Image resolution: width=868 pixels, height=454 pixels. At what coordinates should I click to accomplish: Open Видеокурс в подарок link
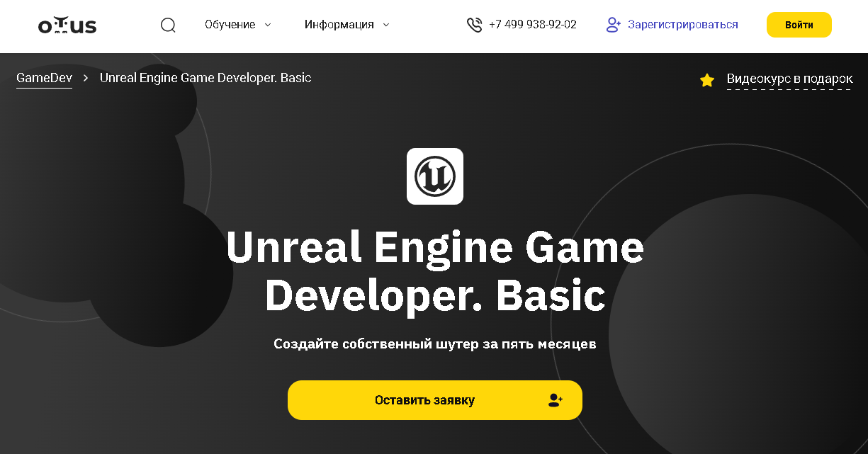tap(790, 79)
